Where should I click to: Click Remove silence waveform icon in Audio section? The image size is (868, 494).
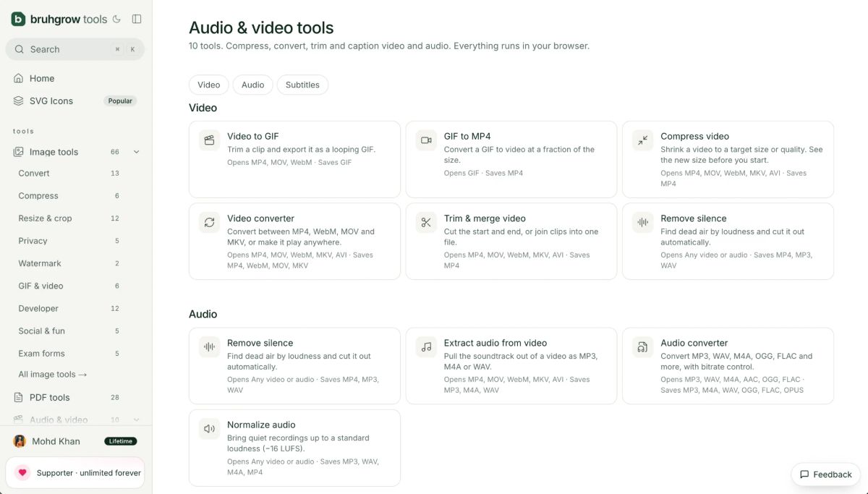coord(210,347)
